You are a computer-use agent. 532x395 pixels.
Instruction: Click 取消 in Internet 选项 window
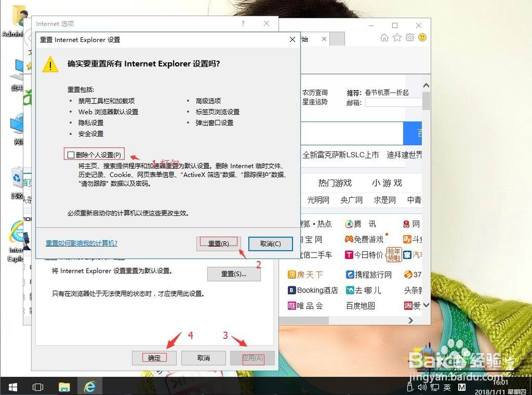pyautogui.click(x=204, y=358)
